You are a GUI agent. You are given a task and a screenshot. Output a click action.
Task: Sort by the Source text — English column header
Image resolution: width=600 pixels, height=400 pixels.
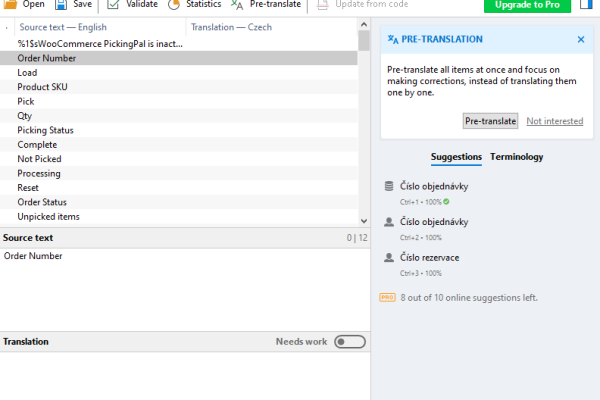(x=62, y=27)
